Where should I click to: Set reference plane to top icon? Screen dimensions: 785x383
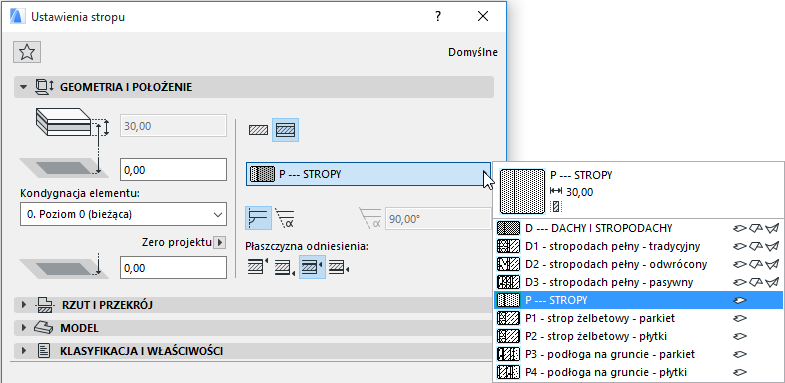258,266
